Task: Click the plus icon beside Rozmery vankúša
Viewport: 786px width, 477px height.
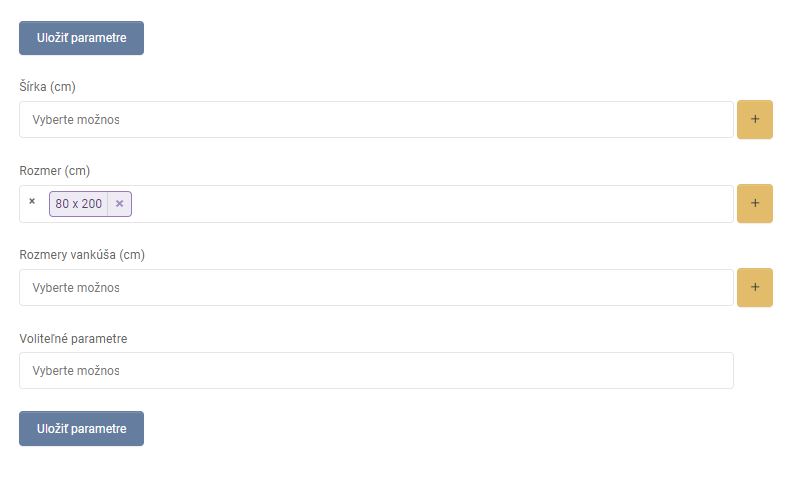Action: (754, 288)
